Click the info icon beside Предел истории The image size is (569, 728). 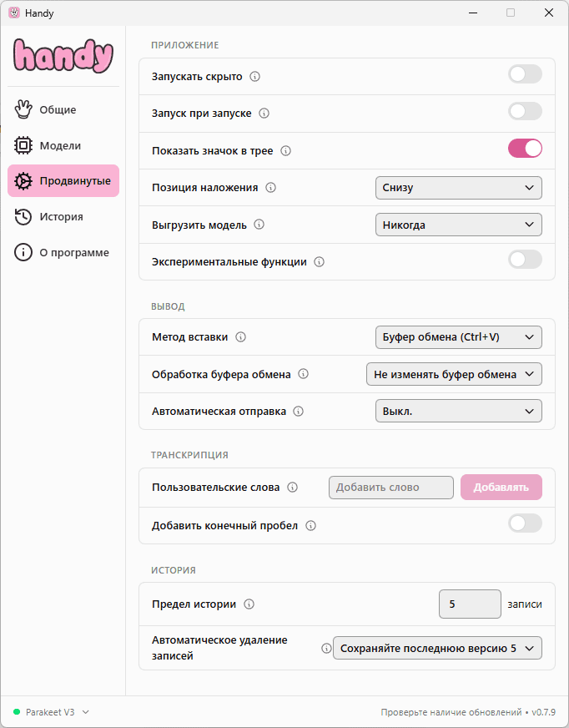point(249,604)
